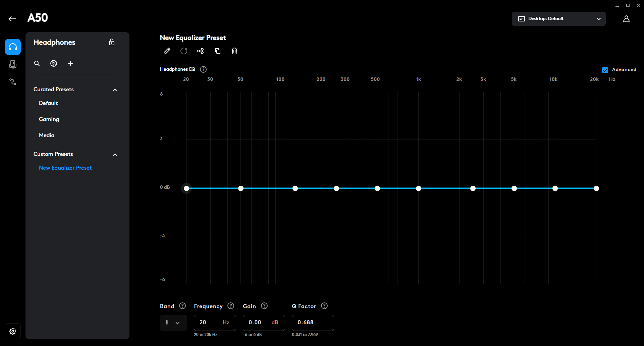Open the Headphones section in sidebar
The image size is (644, 346).
(13, 47)
